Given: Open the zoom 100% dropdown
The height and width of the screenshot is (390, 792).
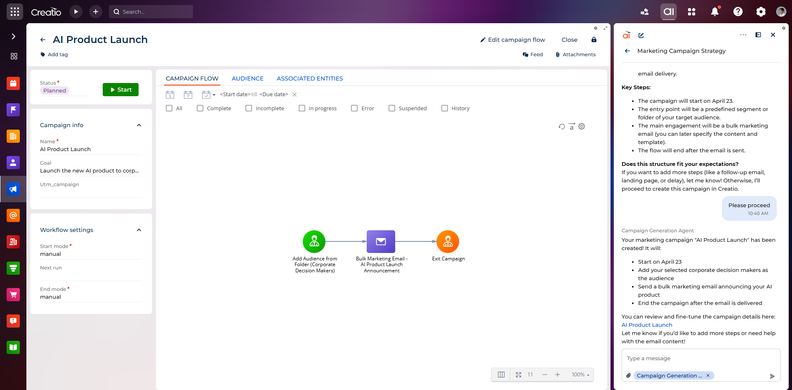Looking at the screenshot, I should pos(580,375).
